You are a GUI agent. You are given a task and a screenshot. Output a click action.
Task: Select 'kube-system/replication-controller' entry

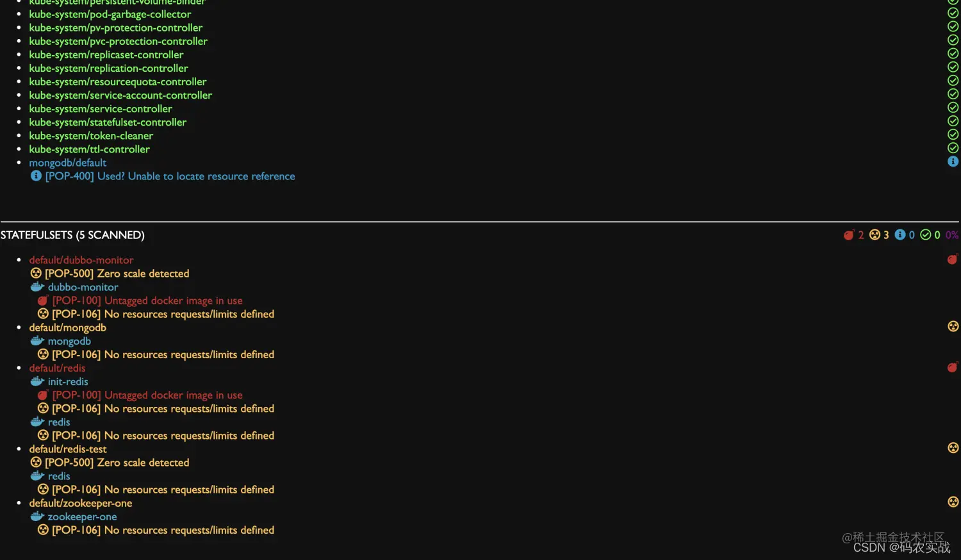[x=109, y=68]
